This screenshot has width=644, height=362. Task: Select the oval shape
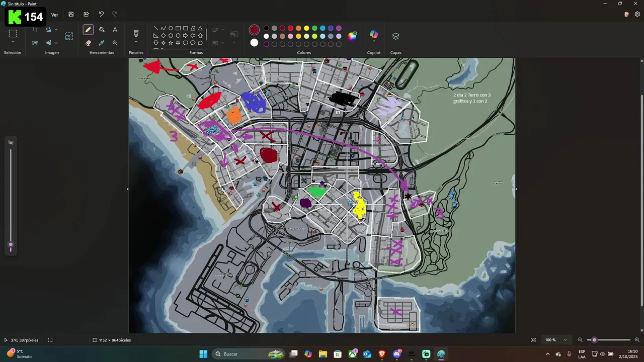tap(171, 28)
